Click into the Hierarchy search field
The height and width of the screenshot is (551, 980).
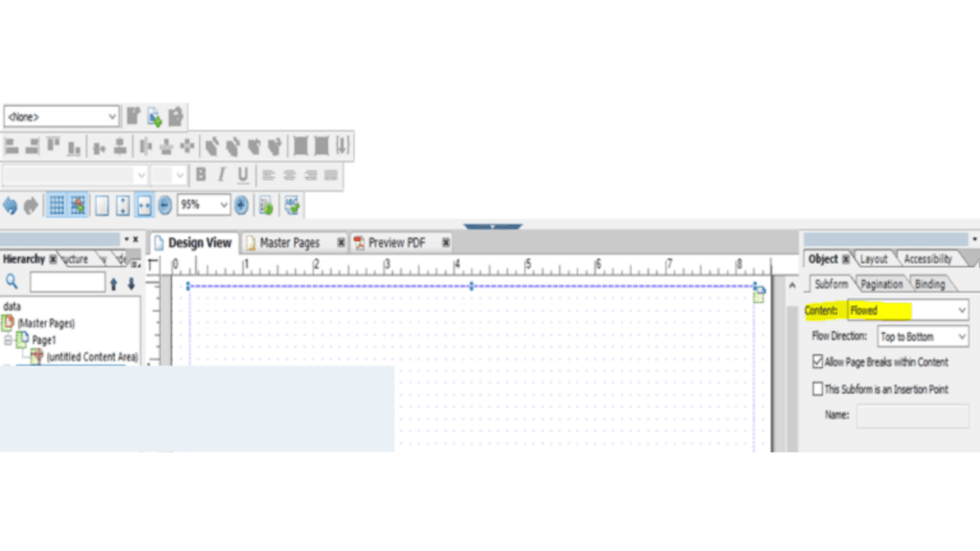coord(67,282)
